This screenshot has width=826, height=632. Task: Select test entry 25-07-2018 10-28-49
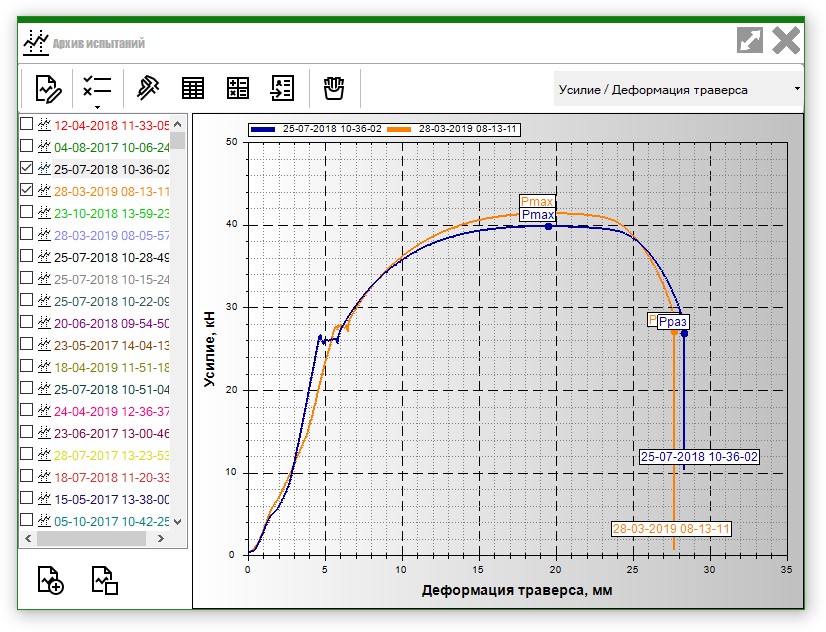(x=112, y=258)
